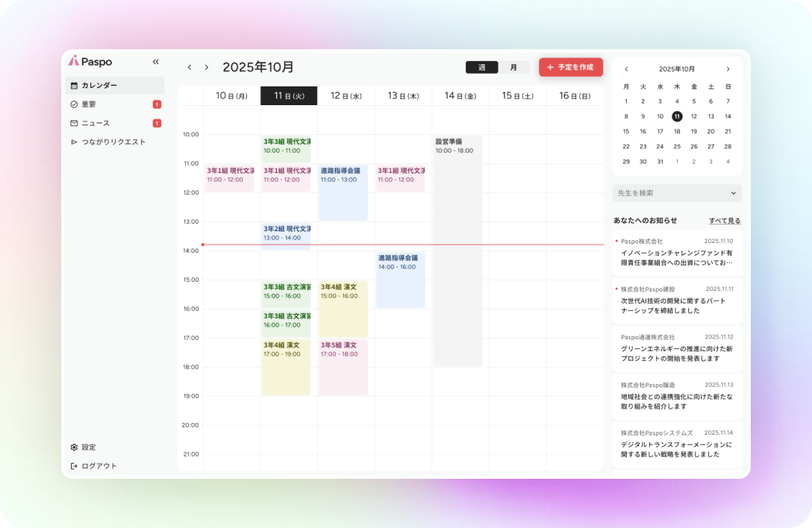Open the Paspo株式会社 news card

677,253
